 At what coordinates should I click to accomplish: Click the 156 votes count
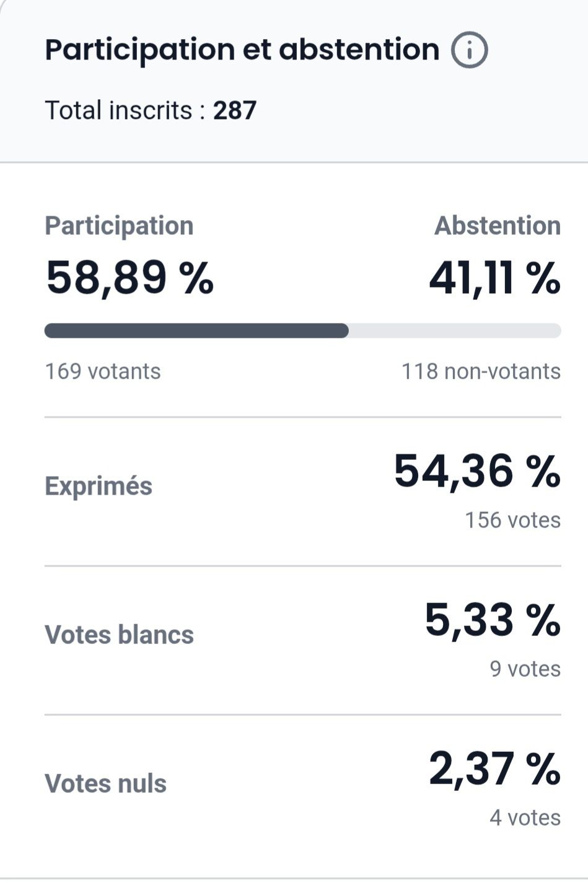[512, 520]
